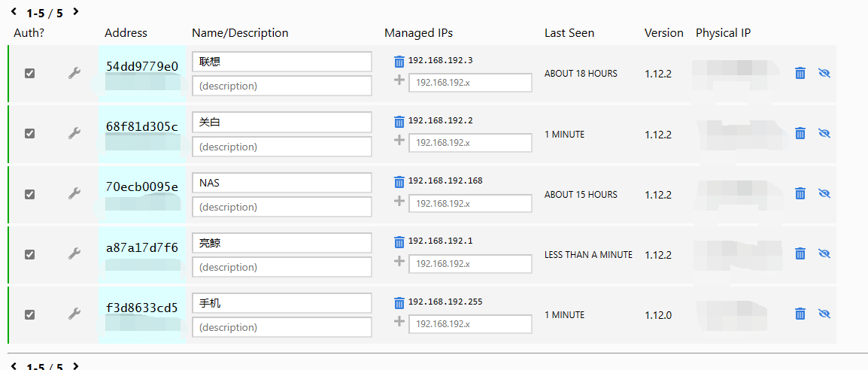Remove managed IP 192.168.192.168 from NAS
Viewport: 868px width, 370px height.
[399, 181]
